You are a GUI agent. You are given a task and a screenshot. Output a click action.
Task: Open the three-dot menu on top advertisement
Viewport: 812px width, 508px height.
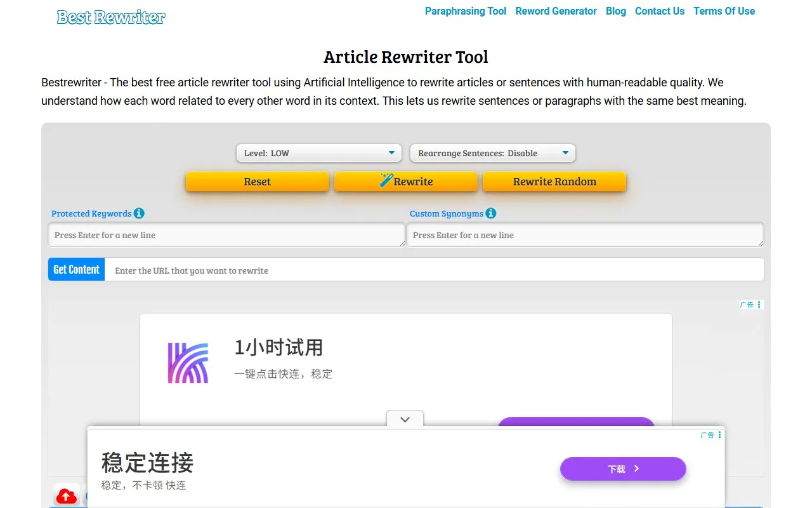757,304
